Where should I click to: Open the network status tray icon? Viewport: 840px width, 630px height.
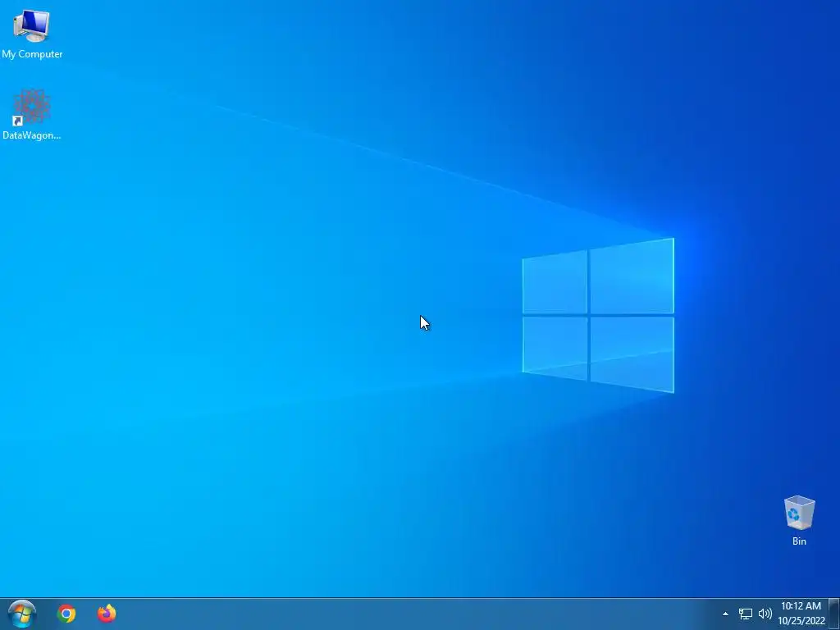point(745,614)
